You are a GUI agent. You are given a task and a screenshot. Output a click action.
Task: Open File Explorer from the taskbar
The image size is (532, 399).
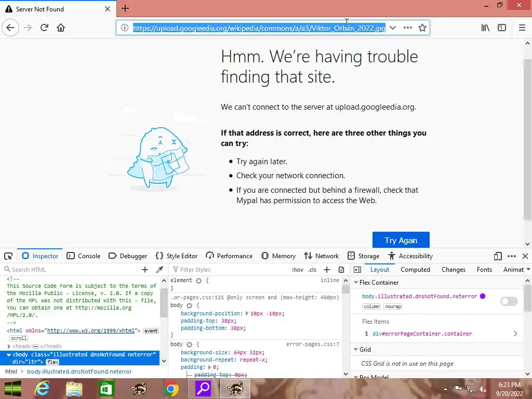tap(74, 389)
